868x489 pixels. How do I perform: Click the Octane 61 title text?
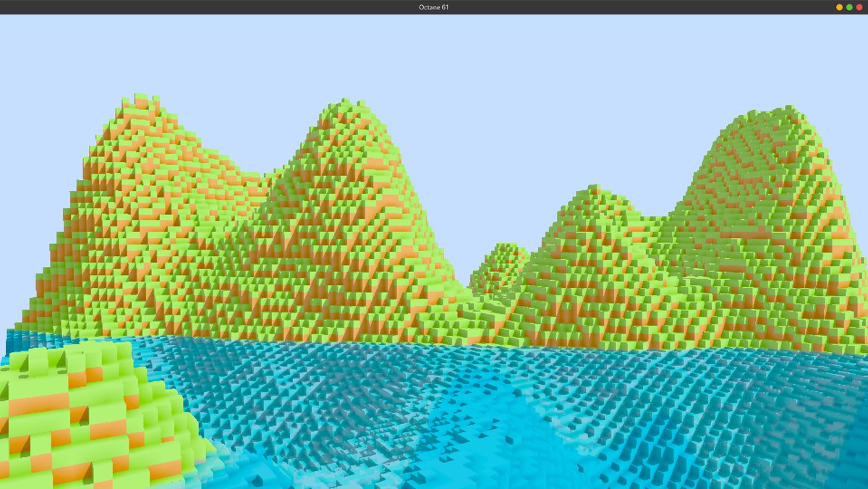click(x=434, y=7)
